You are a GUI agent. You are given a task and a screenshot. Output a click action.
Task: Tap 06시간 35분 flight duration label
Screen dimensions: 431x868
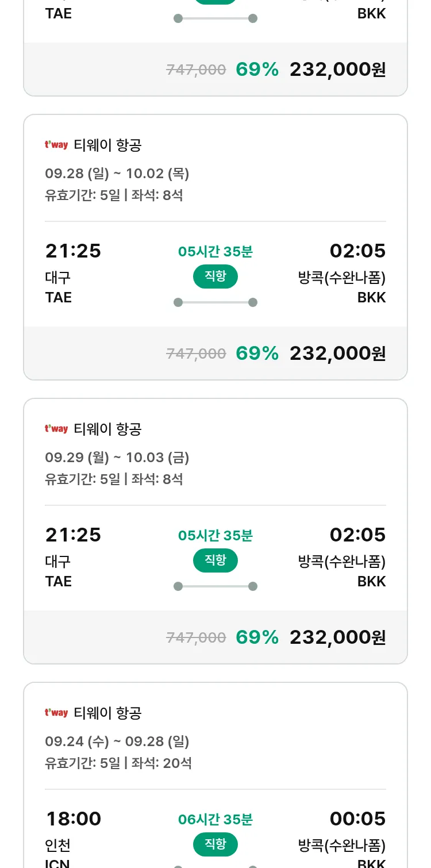[215, 819]
